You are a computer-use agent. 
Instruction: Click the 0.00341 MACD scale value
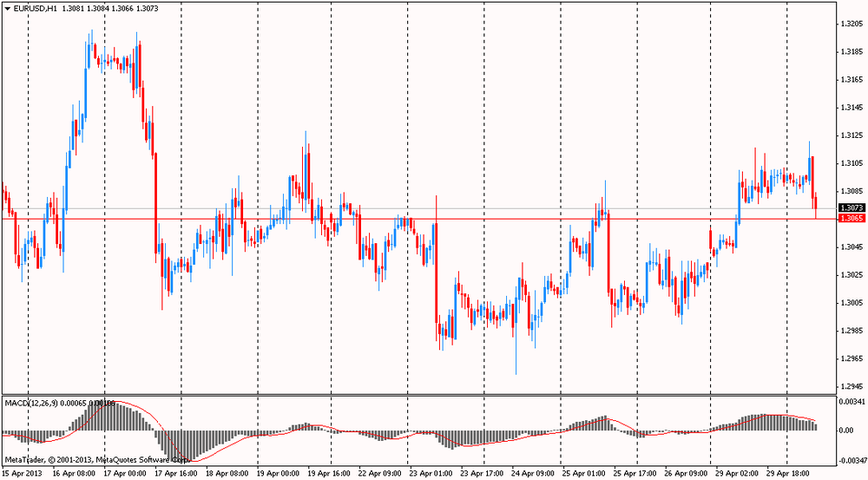[x=851, y=401]
